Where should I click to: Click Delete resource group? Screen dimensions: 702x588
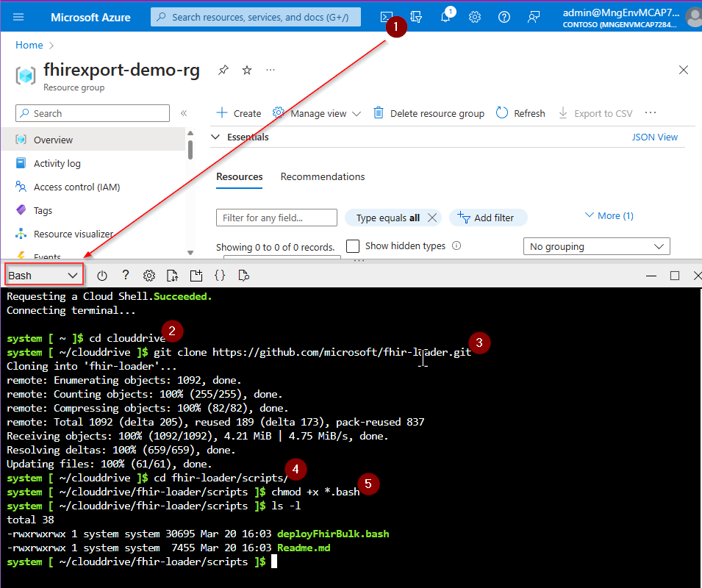coord(429,113)
